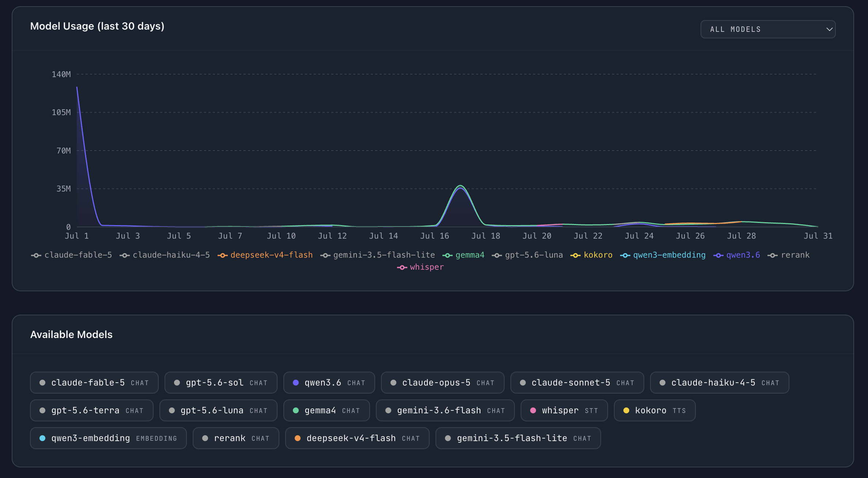Screen dimensions: 868x478
Task: Toggle claude-haiku-4-5 series in chart legend
Action: click(165, 255)
